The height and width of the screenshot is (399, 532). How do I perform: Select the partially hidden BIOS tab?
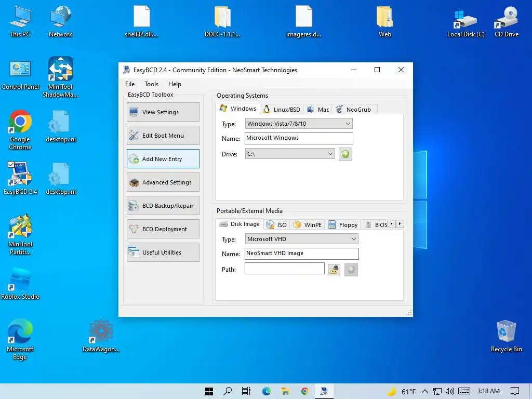tap(375, 225)
